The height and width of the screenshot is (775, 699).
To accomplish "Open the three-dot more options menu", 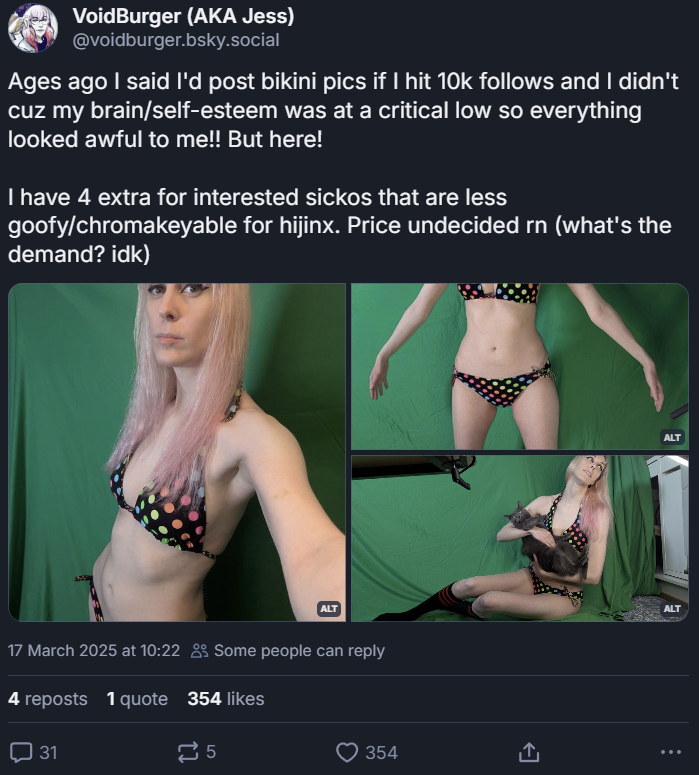I will point(670,752).
